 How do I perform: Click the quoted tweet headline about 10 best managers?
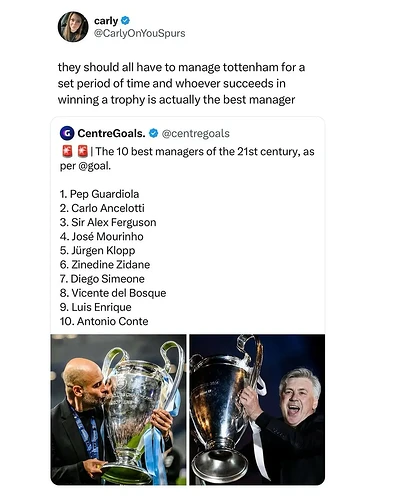pyautogui.click(x=187, y=158)
